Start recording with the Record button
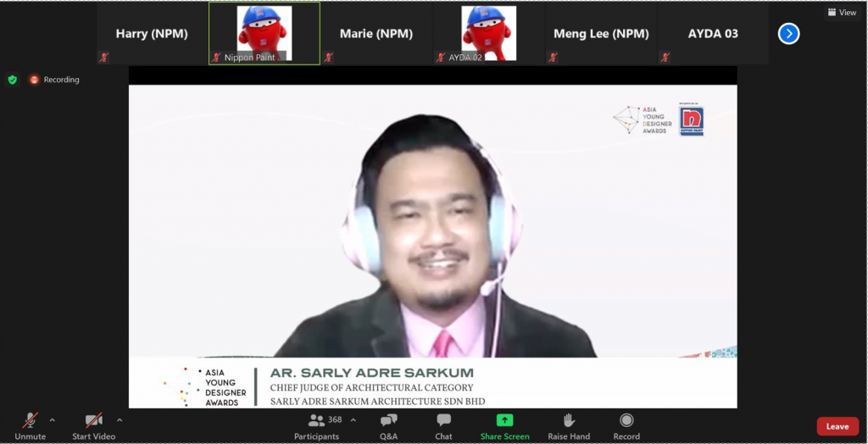This screenshot has height=444, width=868. click(x=626, y=425)
